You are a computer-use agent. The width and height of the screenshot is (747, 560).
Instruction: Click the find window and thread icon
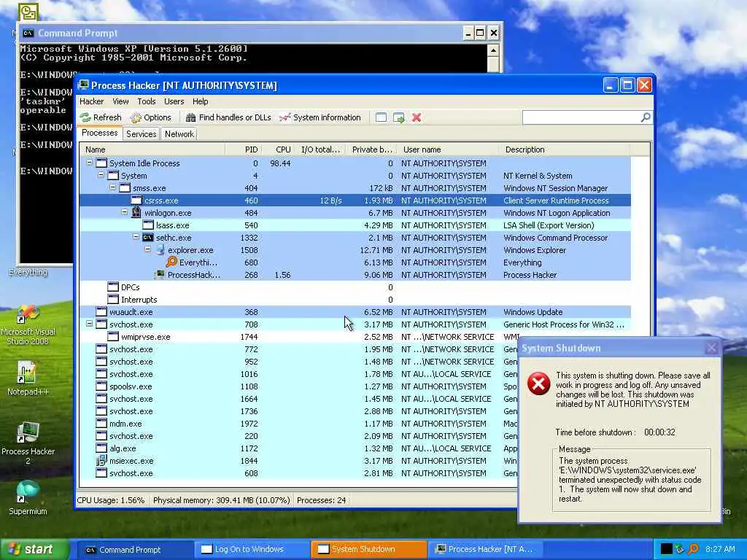click(x=399, y=117)
